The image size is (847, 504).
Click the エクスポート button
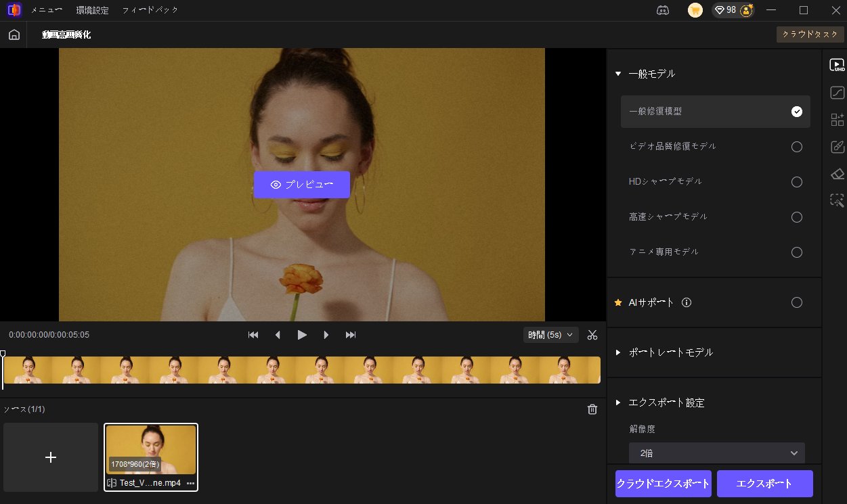tap(765, 484)
